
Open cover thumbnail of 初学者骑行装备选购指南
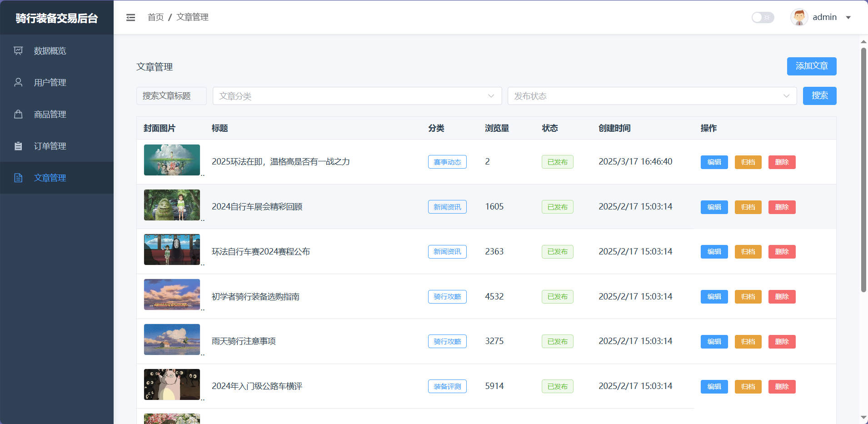click(172, 294)
